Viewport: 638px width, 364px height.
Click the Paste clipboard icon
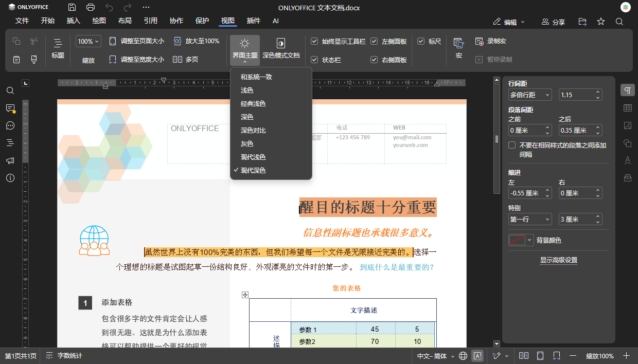[16, 60]
